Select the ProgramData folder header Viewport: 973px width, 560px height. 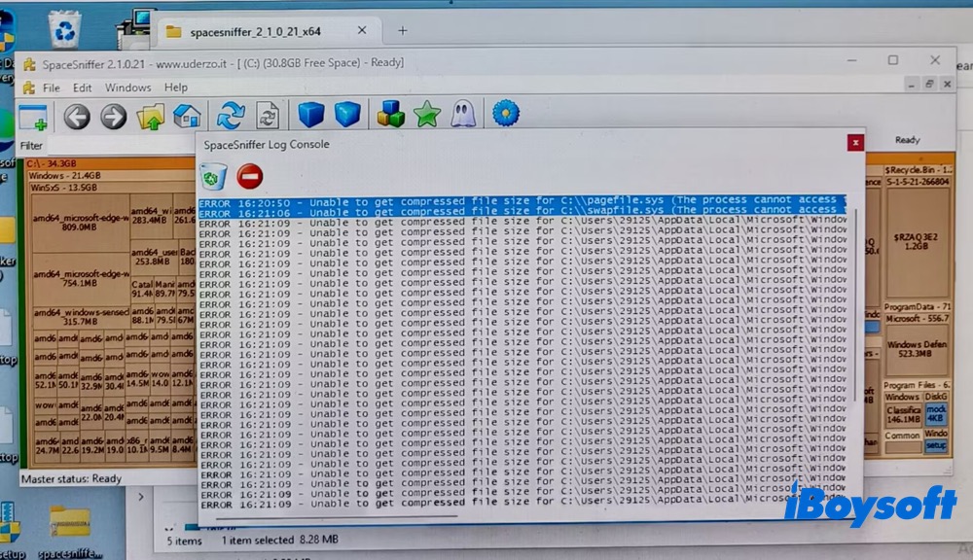click(918, 307)
